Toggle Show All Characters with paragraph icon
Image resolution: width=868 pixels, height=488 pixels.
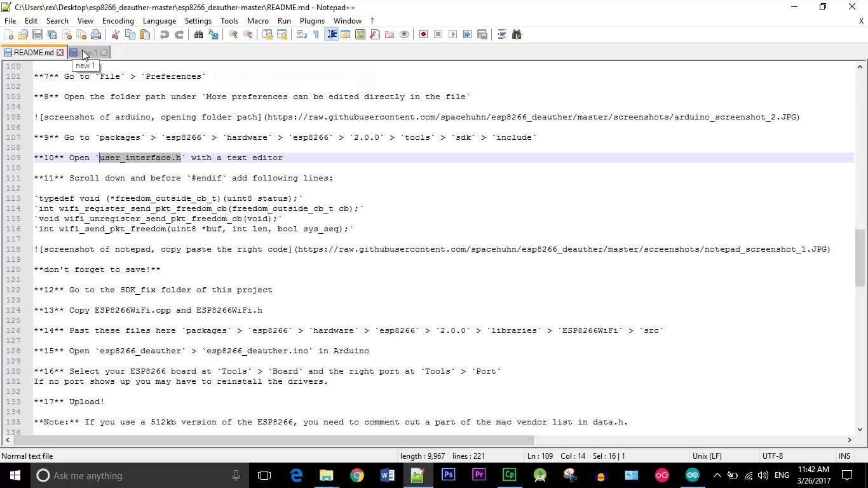(x=316, y=34)
